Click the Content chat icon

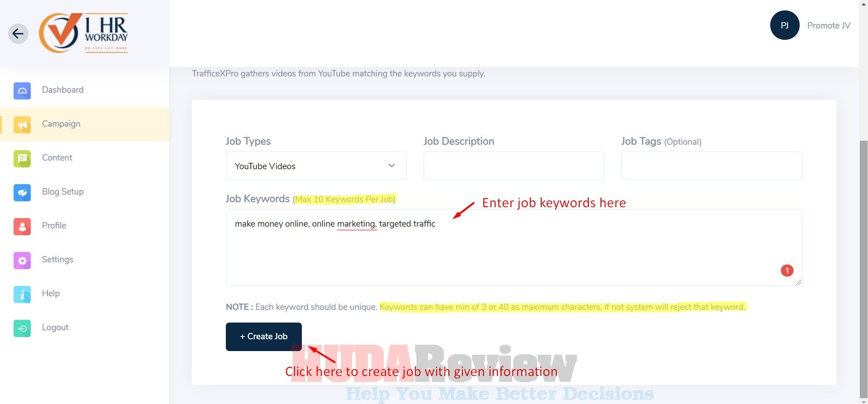click(x=22, y=158)
